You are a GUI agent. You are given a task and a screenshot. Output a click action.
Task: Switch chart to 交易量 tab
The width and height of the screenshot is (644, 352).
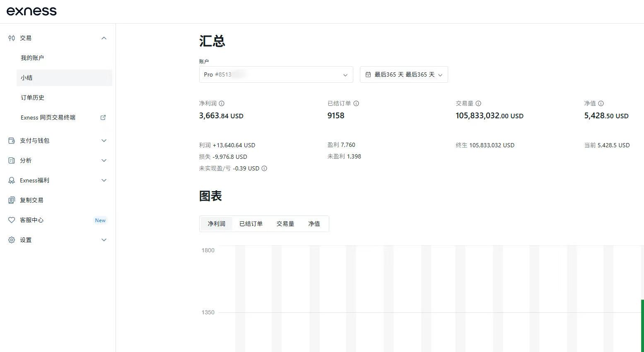point(285,224)
